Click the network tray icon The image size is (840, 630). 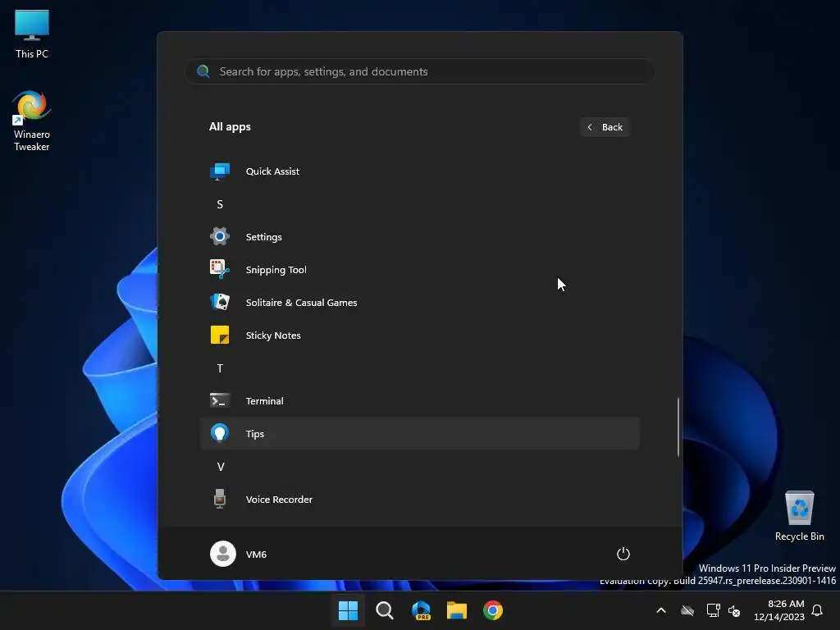(713, 610)
